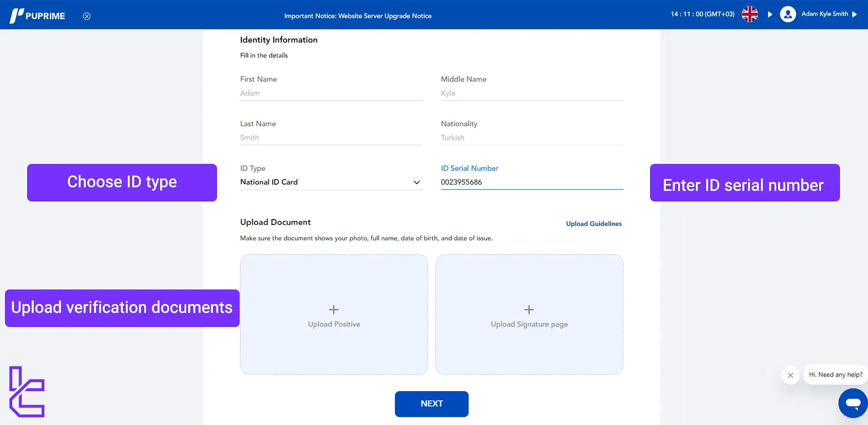Screen dimensions: 868x425
Task: Dismiss the menu via circled X icon
Action: [87, 16]
